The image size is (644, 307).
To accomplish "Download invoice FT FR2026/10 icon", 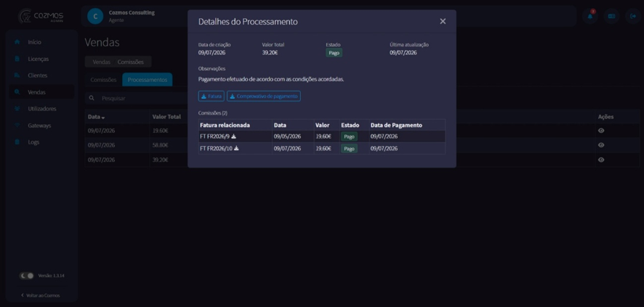I will pos(236,148).
